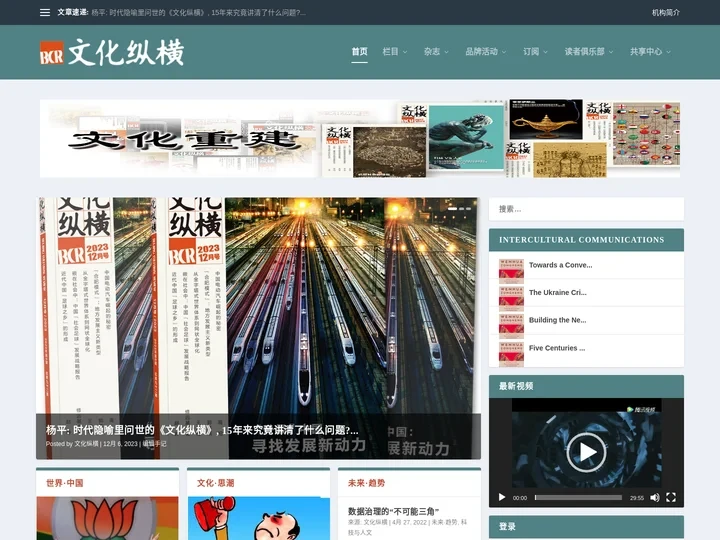Mute the video with the speaker icon
The image size is (720, 540).
[655, 497]
